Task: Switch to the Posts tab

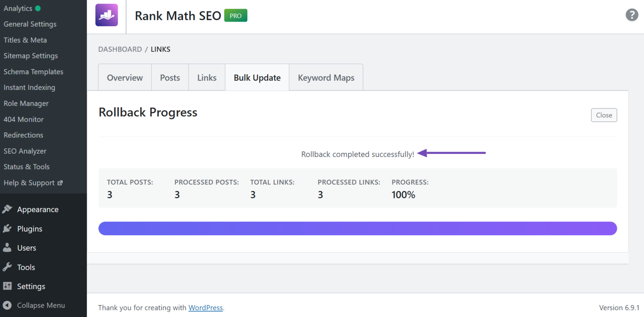Action: pos(170,78)
